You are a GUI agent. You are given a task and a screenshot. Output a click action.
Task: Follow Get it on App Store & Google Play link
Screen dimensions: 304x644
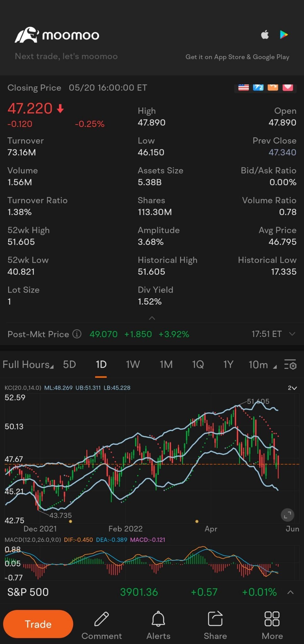pos(237,57)
